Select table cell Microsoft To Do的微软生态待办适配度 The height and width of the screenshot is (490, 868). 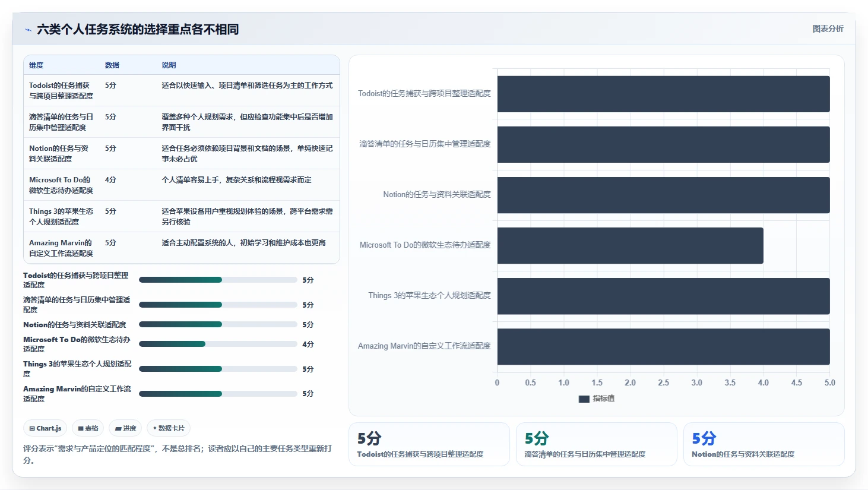61,185
